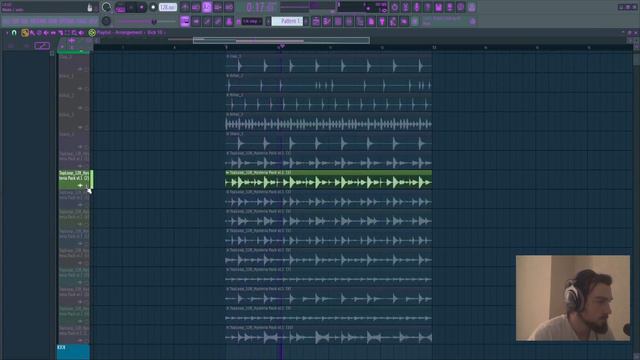Open the highlighted View Playlist icon
Viewport: 640px width, 360px height.
(185, 21)
